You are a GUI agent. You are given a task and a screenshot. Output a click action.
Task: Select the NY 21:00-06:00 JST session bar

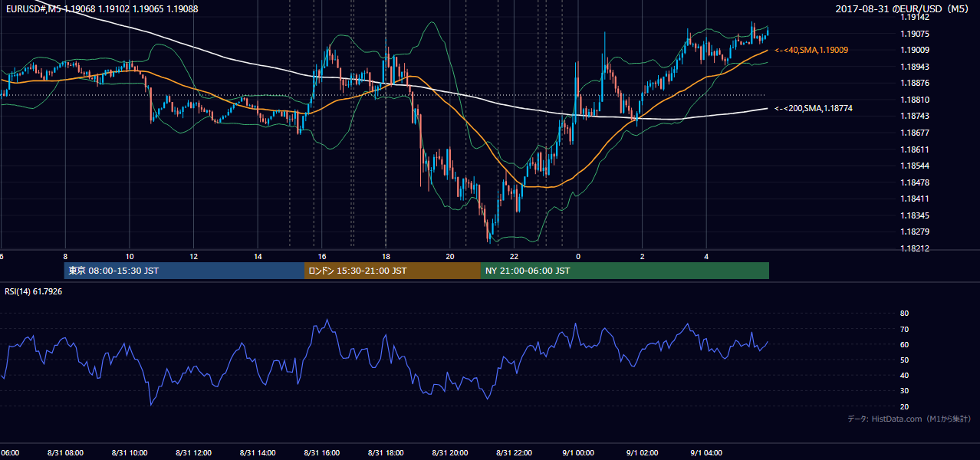(625, 271)
